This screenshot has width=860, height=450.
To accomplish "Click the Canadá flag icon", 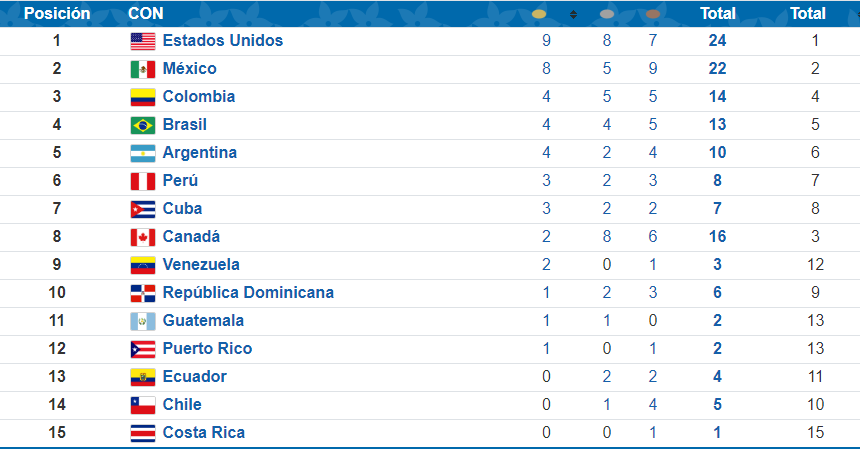I will click(x=143, y=237).
